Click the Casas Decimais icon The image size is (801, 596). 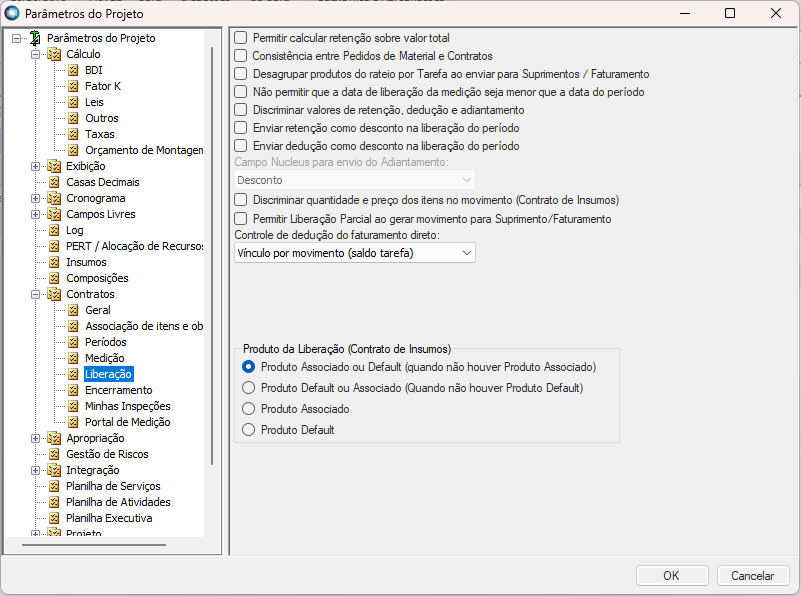54,182
